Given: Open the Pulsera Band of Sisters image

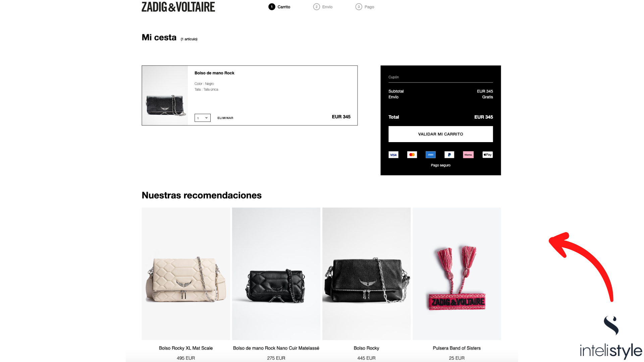Looking at the screenshot, I should click(457, 274).
